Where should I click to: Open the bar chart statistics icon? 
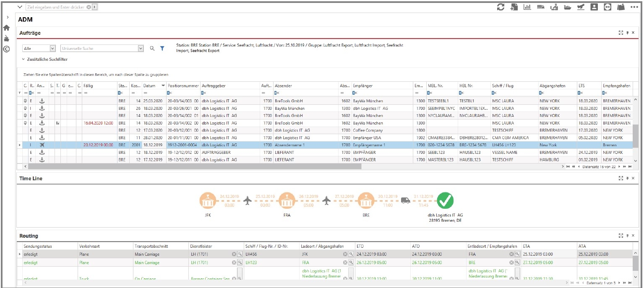point(527,7)
